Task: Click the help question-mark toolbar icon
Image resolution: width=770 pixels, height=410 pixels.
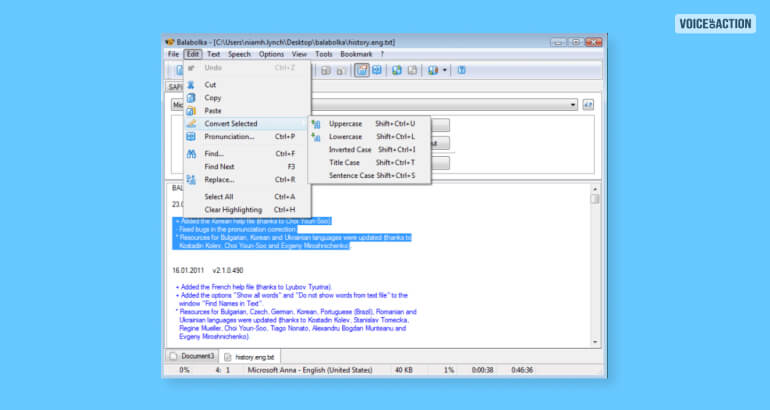Action: (462, 70)
